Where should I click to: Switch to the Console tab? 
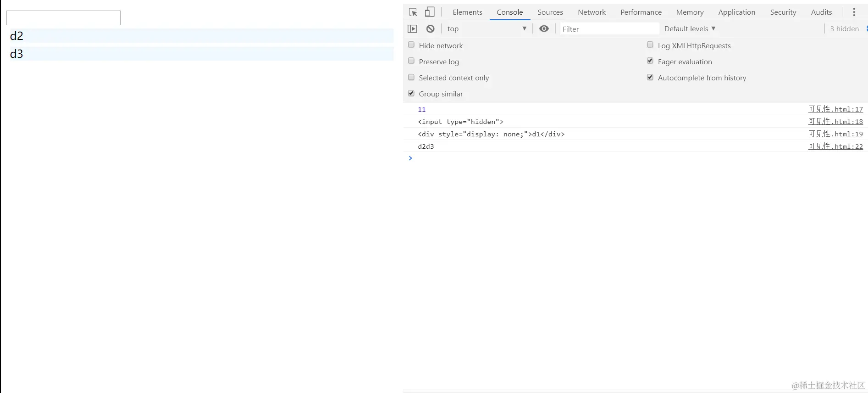(x=509, y=12)
